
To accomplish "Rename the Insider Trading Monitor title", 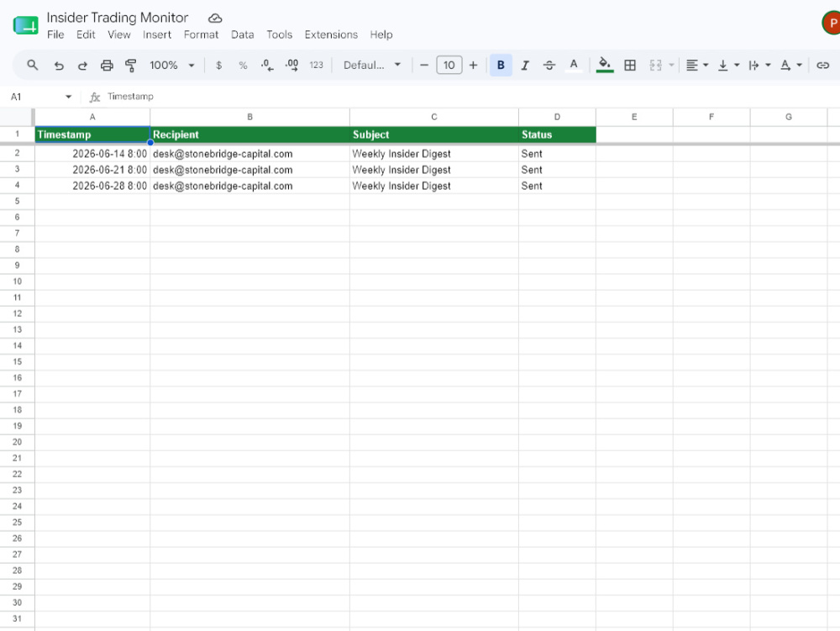I will coord(118,18).
